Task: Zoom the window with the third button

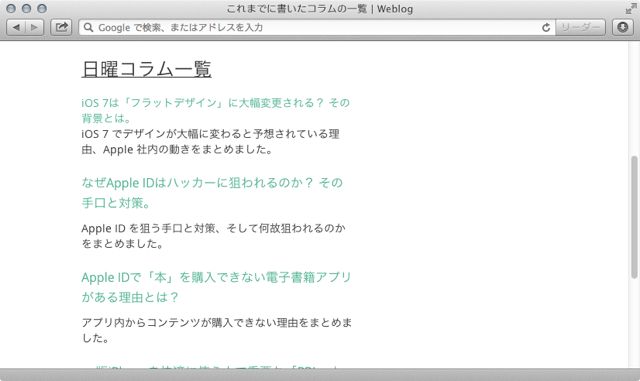Action: pyautogui.click(x=42, y=8)
